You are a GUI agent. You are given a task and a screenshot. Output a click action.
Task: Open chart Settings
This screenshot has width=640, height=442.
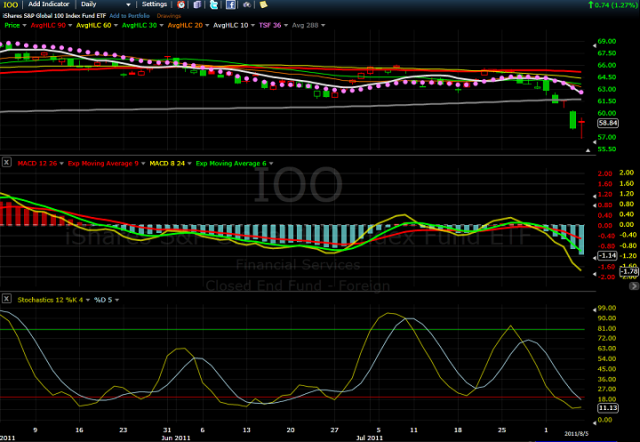(154, 4)
